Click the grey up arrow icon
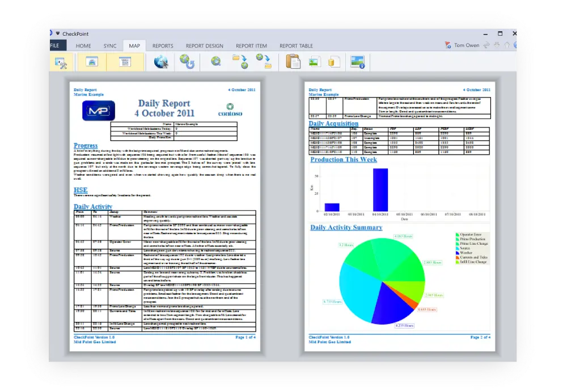This screenshot has width=567, height=392. point(507,45)
